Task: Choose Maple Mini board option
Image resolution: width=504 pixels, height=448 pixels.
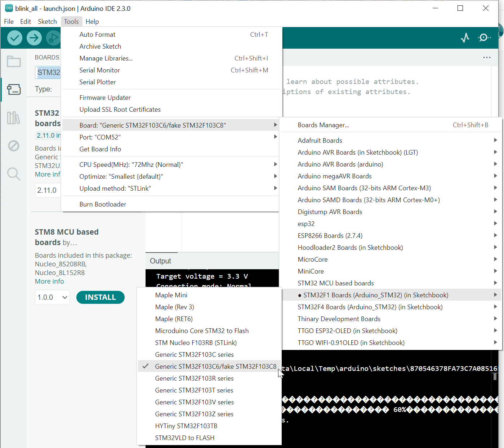Action: pos(171,295)
